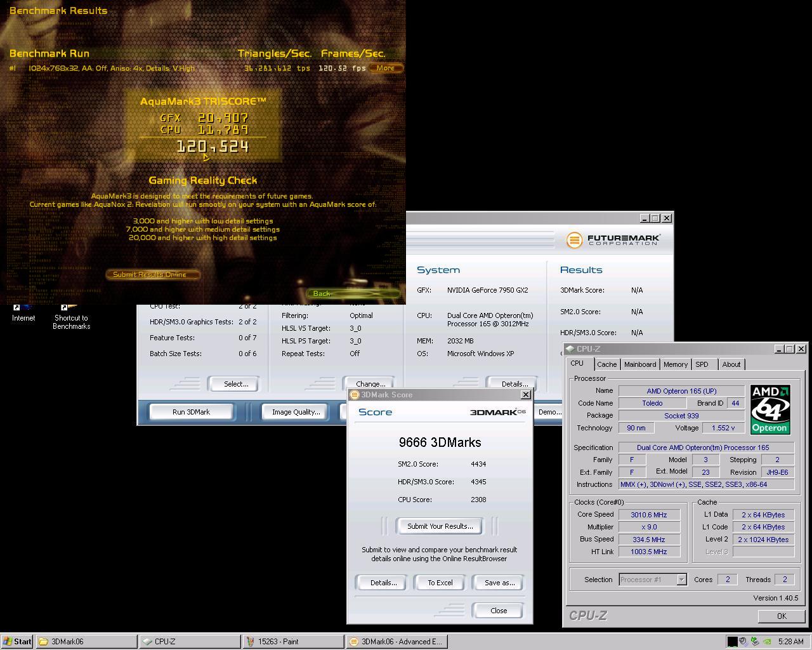Click the Revision JH9-E6 field

pos(777,472)
